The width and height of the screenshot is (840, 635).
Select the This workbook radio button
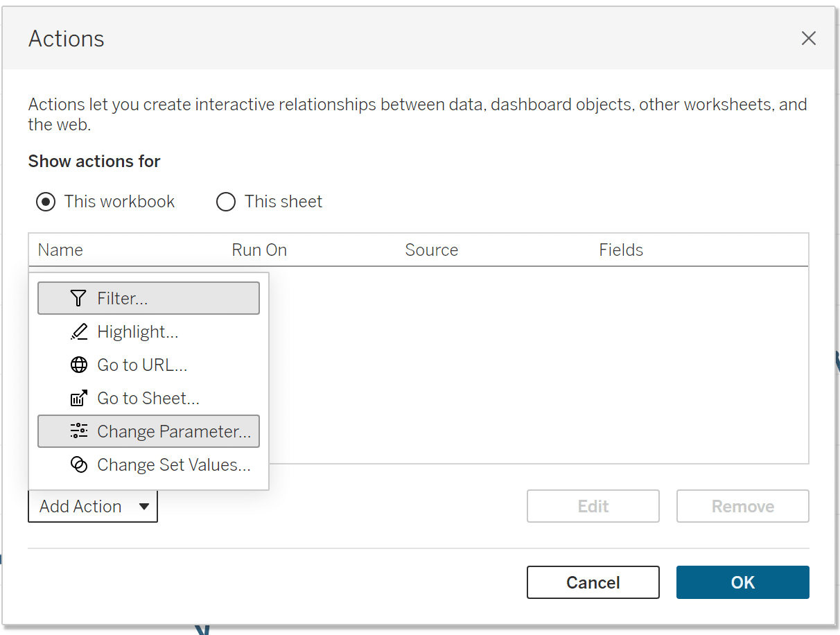[46, 202]
